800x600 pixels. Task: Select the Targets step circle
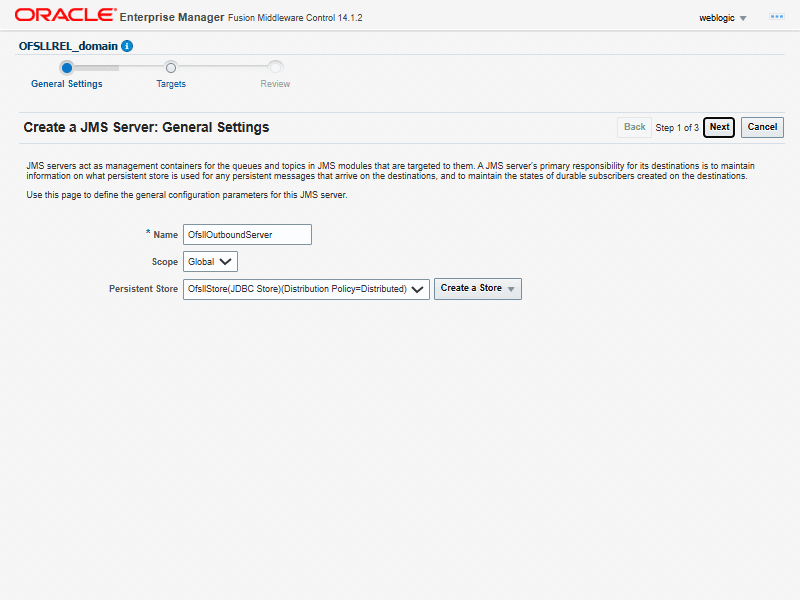point(171,67)
